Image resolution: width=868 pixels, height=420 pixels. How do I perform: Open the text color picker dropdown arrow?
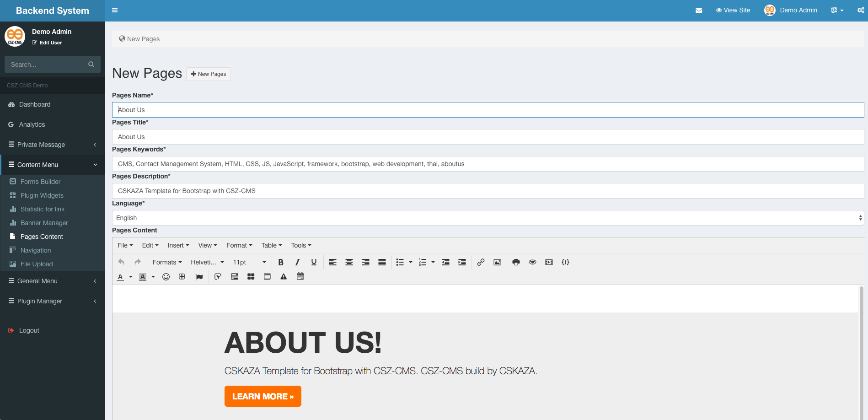(131, 277)
